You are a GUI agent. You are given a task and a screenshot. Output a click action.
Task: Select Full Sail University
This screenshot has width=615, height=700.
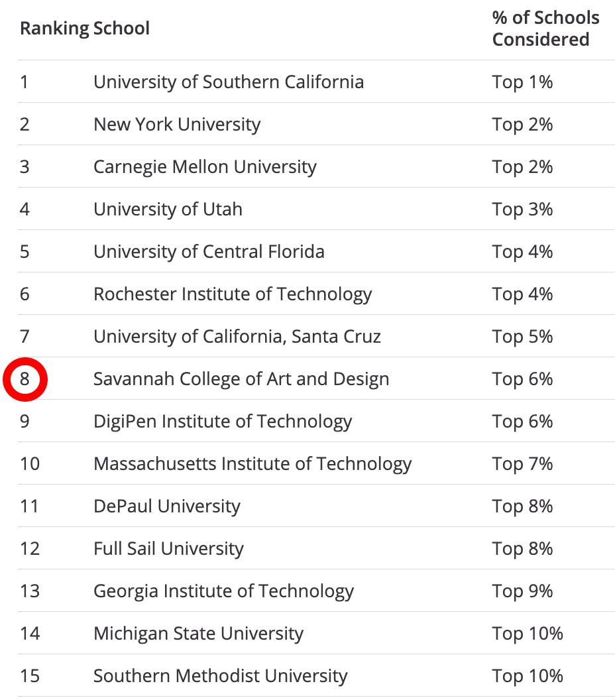click(168, 549)
